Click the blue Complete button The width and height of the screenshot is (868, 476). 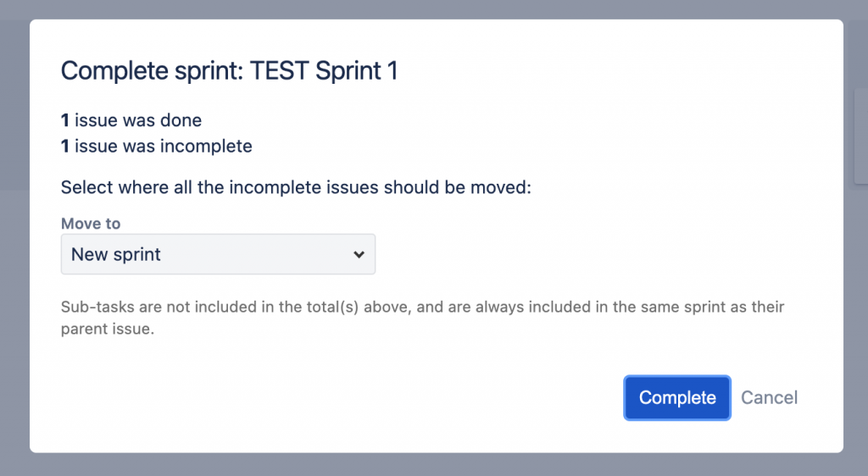676,398
